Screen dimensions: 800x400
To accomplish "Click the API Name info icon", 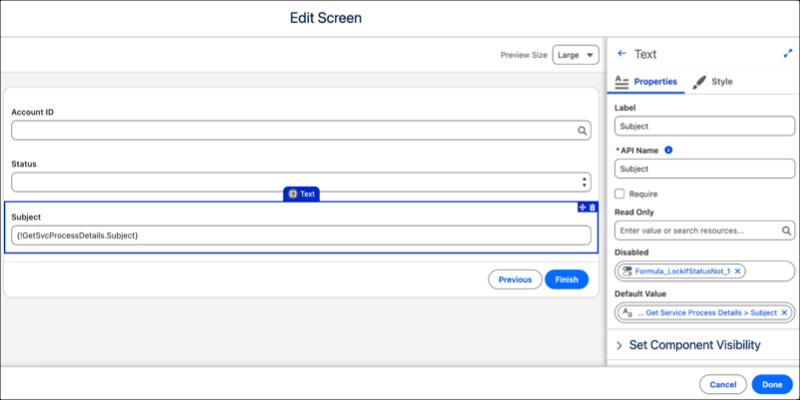I will (x=669, y=150).
